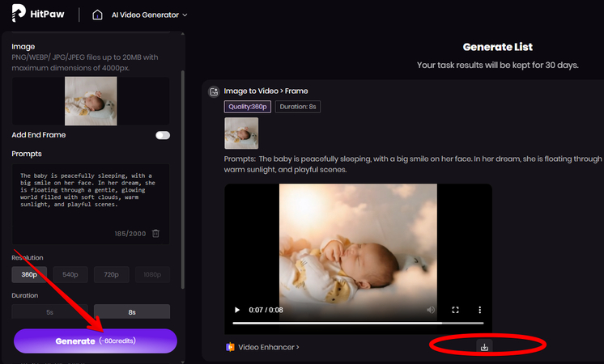Click the video progress bar

click(358, 324)
